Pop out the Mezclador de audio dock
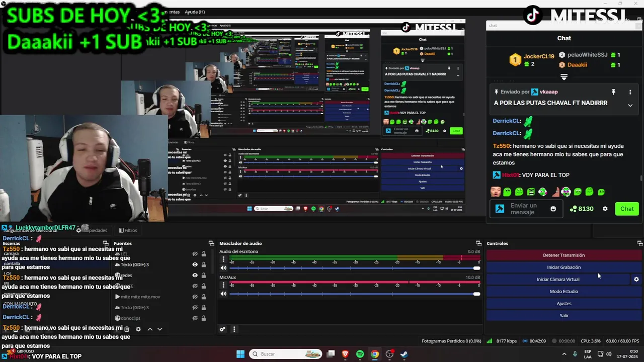 (x=478, y=243)
